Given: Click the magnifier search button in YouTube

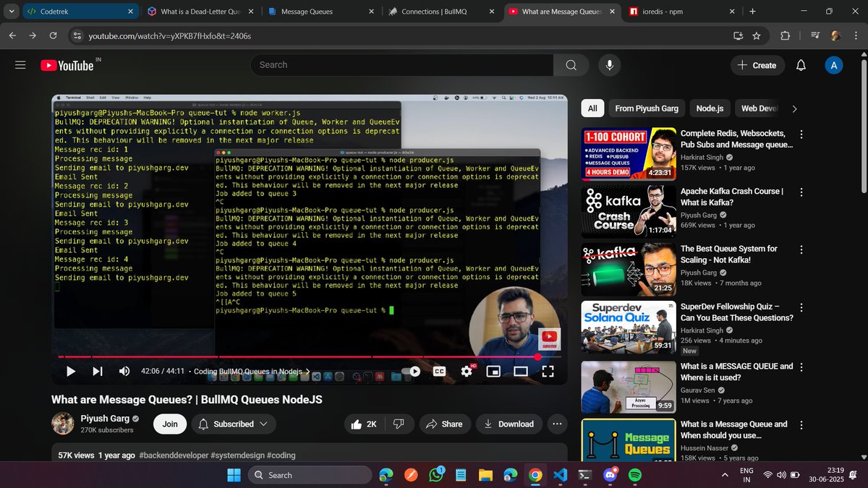Looking at the screenshot, I should pos(571,65).
